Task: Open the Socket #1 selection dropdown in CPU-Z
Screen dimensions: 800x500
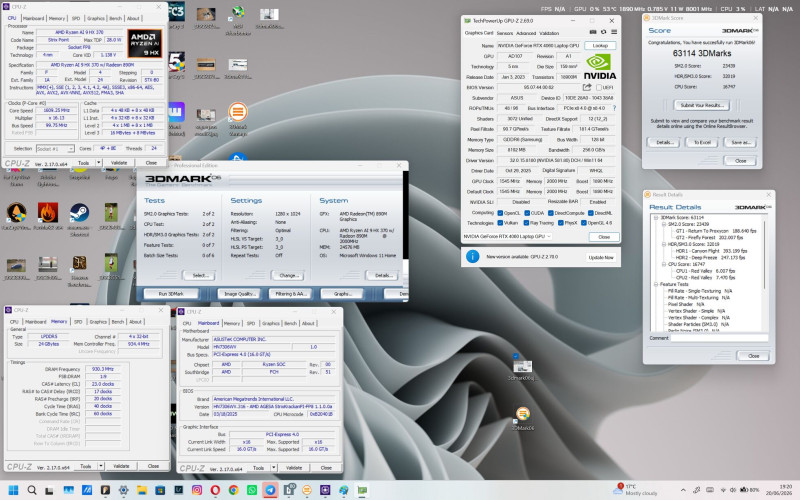Action: [x=55, y=148]
